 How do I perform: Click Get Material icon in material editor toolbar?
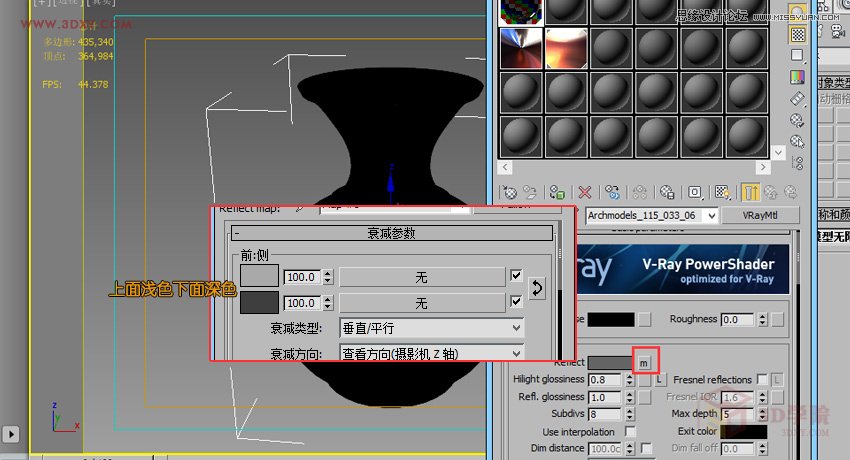[510, 192]
